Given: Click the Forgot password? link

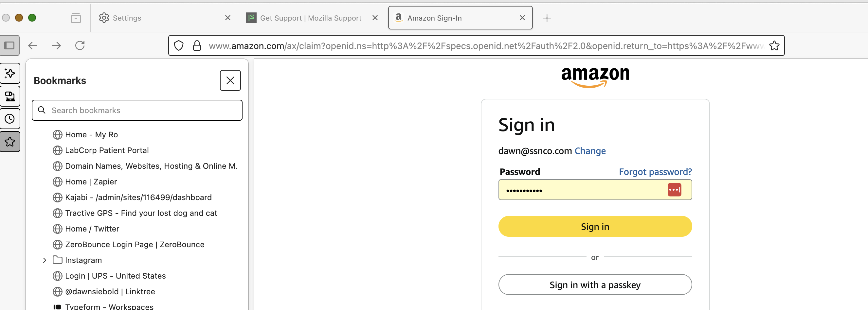Looking at the screenshot, I should (x=655, y=172).
